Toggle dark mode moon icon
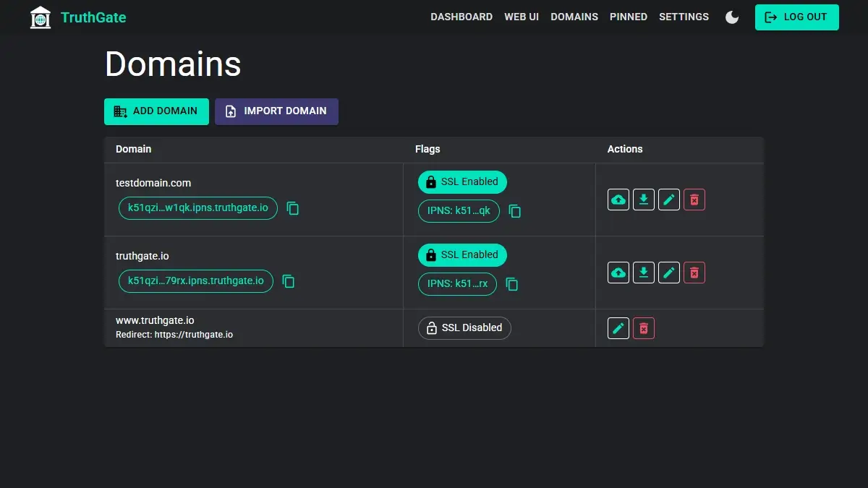This screenshot has height=488, width=868. (x=732, y=17)
